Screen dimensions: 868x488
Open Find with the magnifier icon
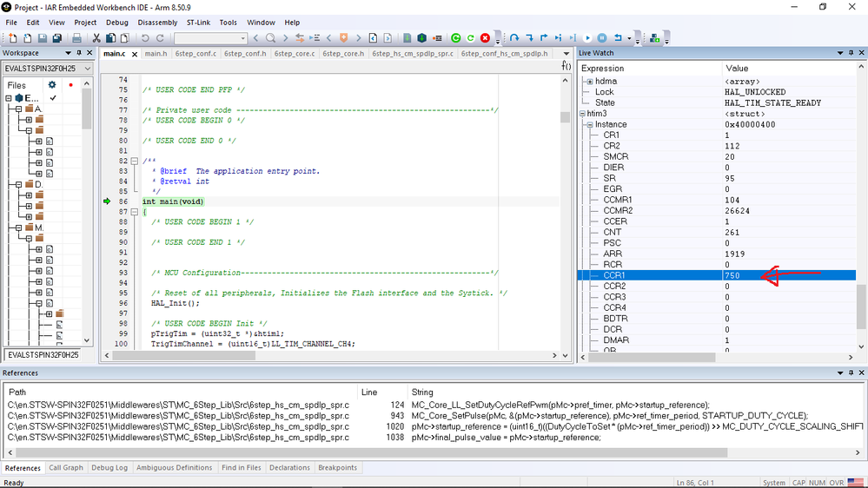click(x=270, y=37)
